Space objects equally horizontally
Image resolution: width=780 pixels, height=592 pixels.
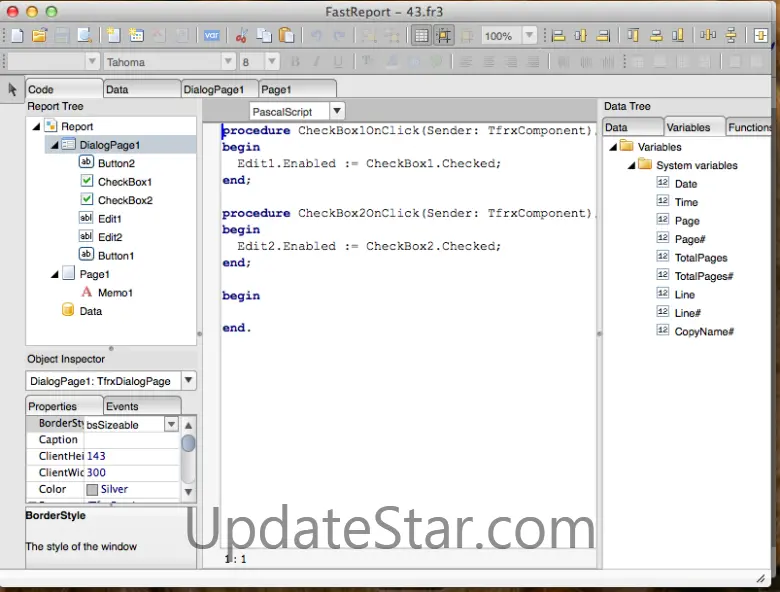pos(708,35)
